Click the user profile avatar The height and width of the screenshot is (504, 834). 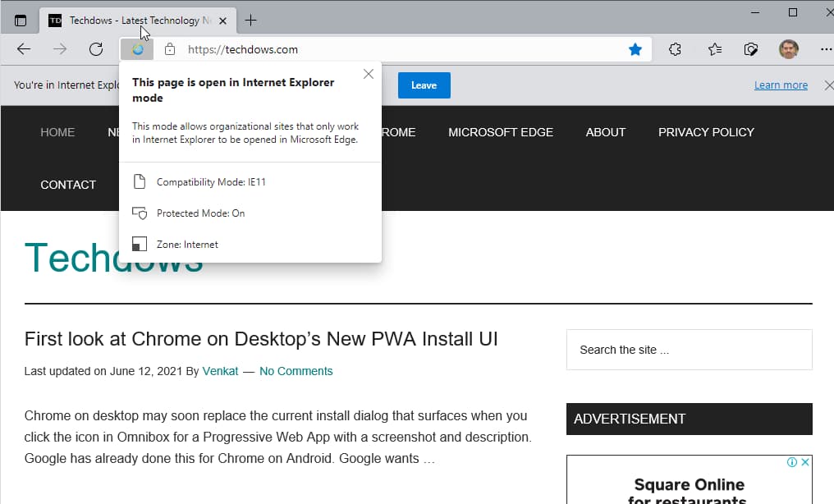click(x=788, y=49)
